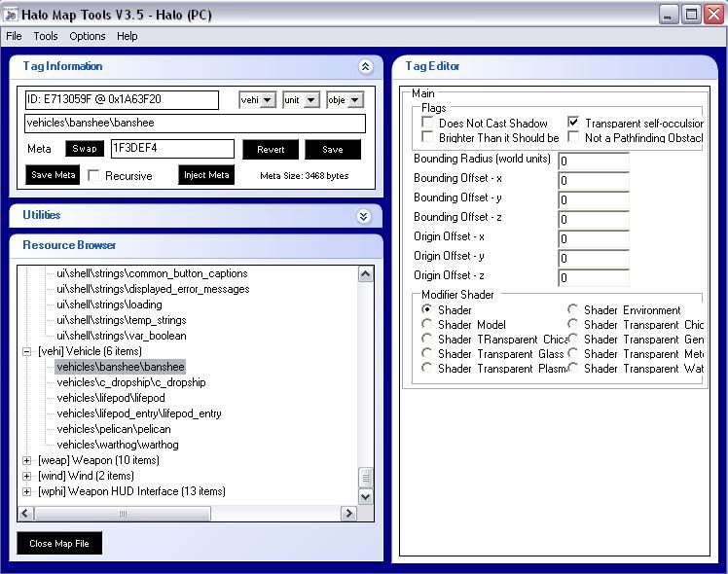Check Does Not Cast Shadow flag
The height and width of the screenshot is (574, 728).
click(427, 123)
